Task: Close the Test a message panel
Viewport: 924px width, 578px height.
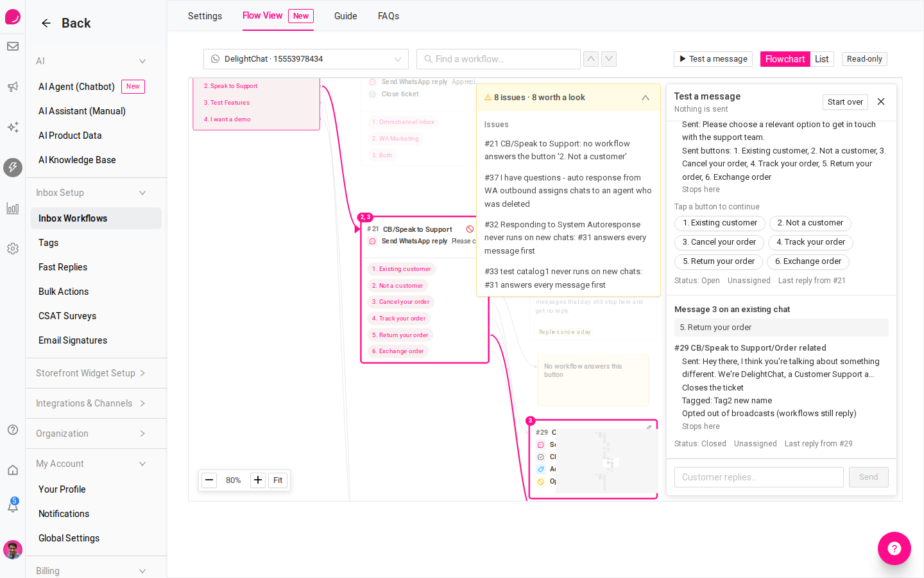Action: [x=881, y=101]
